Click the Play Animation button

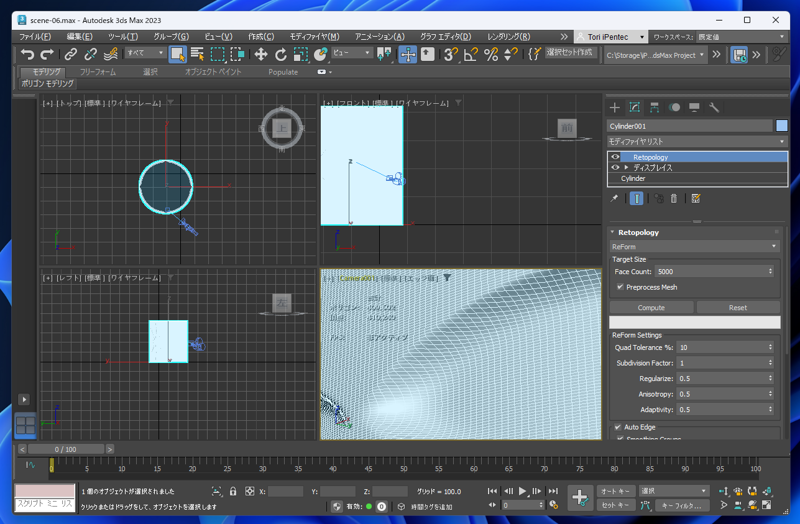coord(522,491)
